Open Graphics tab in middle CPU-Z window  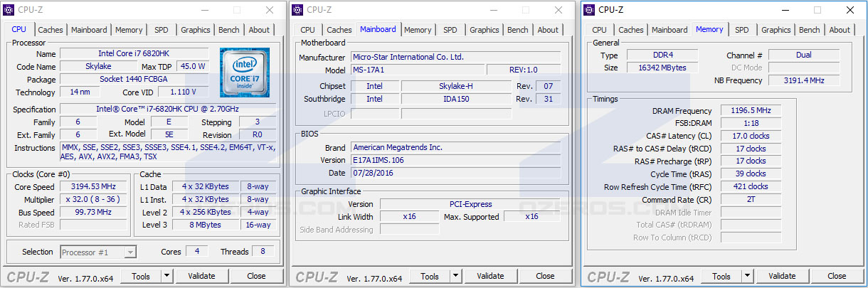[485, 30]
